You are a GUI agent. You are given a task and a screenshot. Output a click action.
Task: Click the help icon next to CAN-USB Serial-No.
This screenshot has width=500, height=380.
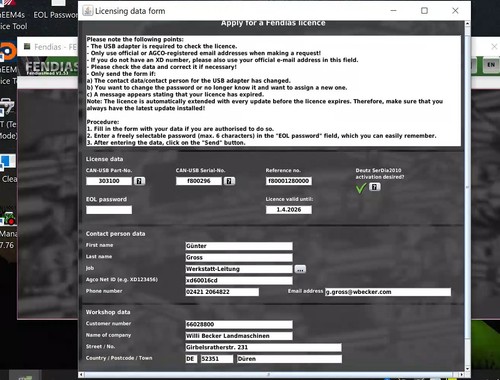(229, 181)
